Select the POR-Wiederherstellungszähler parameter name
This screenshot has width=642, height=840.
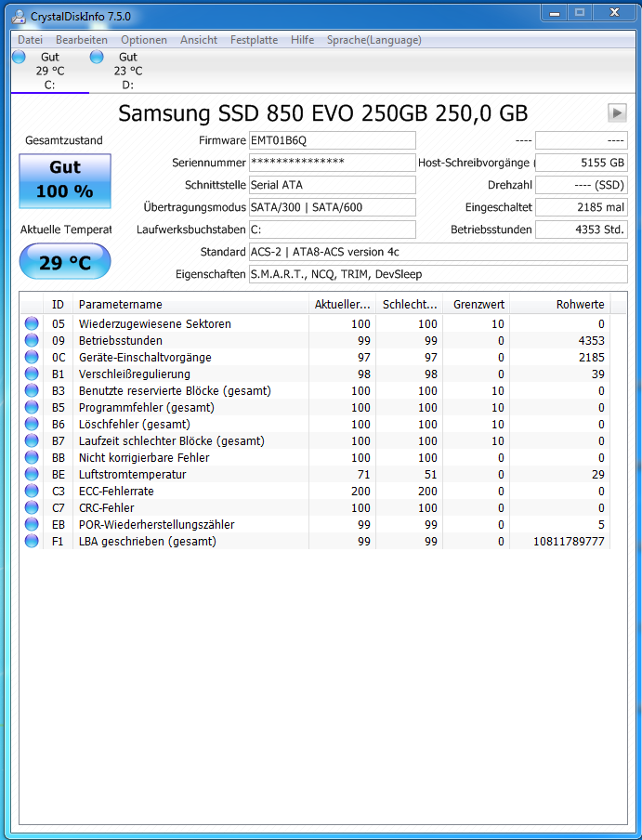point(156,524)
